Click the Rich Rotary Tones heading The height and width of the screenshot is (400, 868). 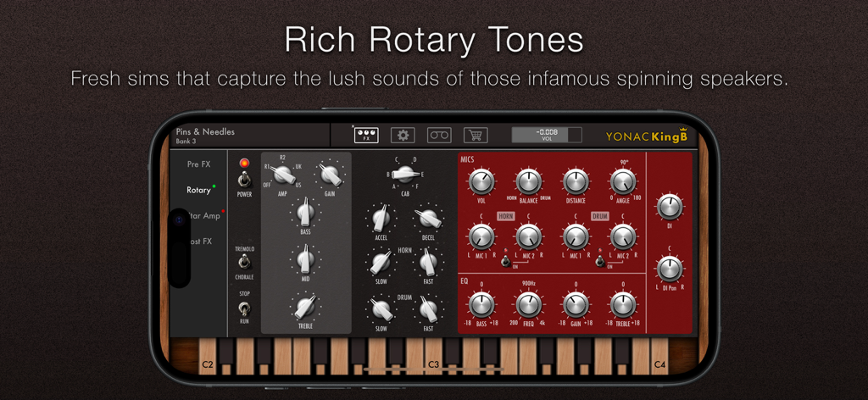(x=434, y=39)
